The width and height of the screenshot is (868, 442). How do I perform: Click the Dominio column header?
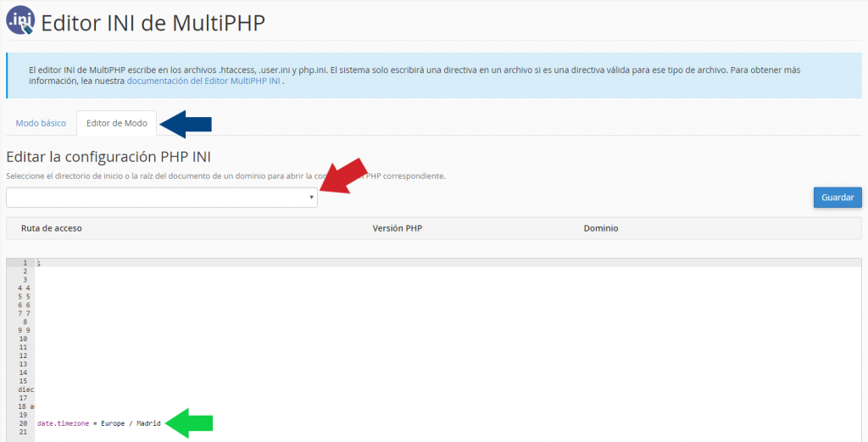601,228
